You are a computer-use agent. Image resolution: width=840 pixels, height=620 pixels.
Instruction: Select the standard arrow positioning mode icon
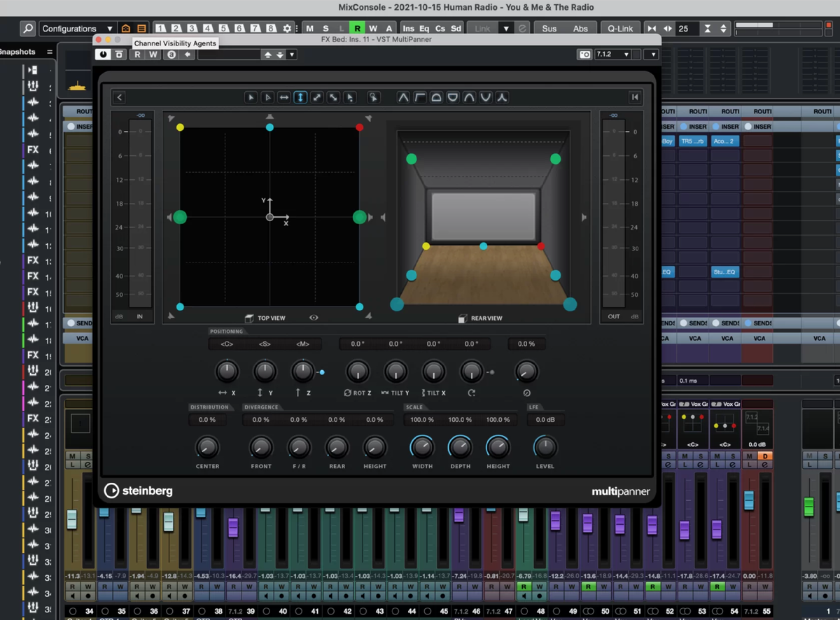pos(251,97)
